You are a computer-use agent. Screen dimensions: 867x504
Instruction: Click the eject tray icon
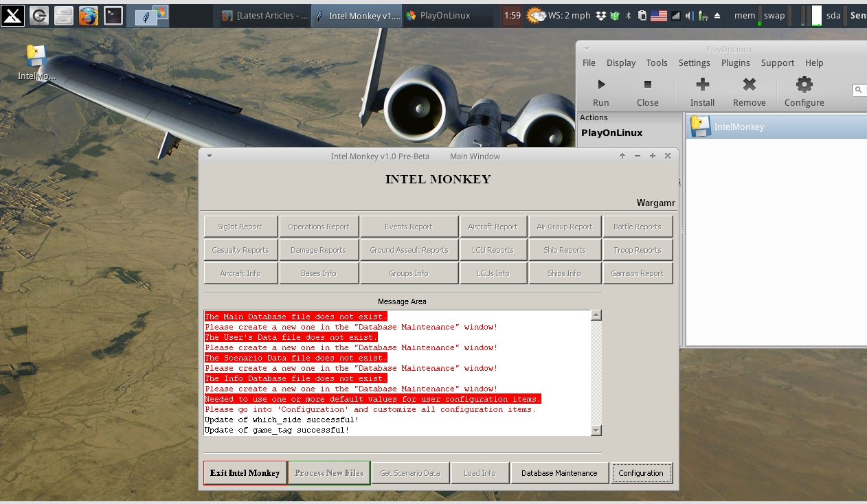pyautogui.click(x=717, y=15)
